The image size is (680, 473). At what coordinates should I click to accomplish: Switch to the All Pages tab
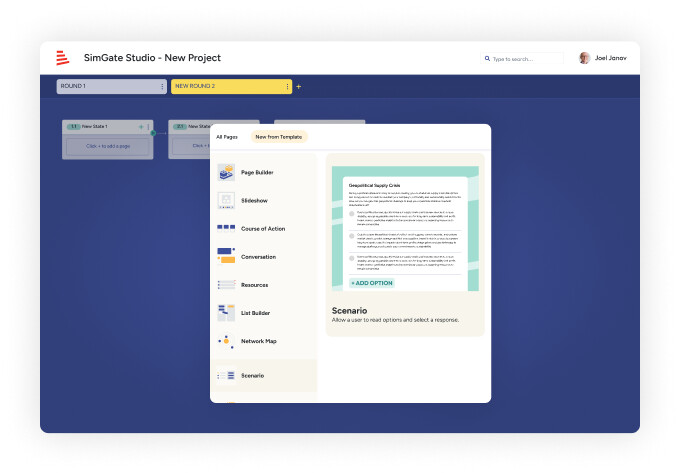227,137
